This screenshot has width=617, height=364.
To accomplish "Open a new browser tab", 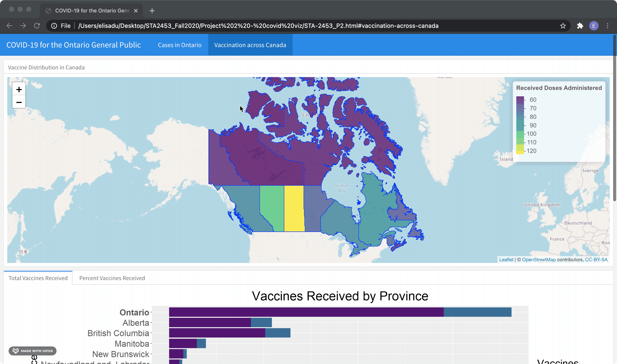I will click(x=152, y=10).
